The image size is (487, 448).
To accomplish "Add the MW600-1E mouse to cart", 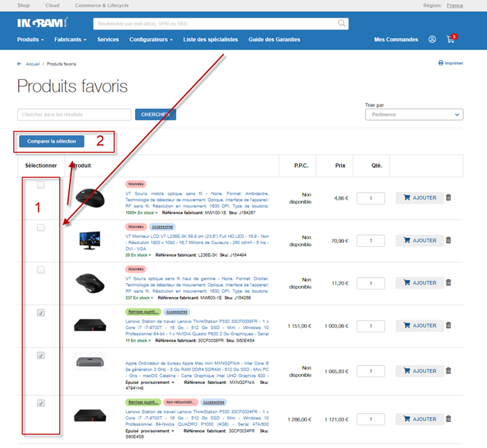I will [x=420, y=283].
